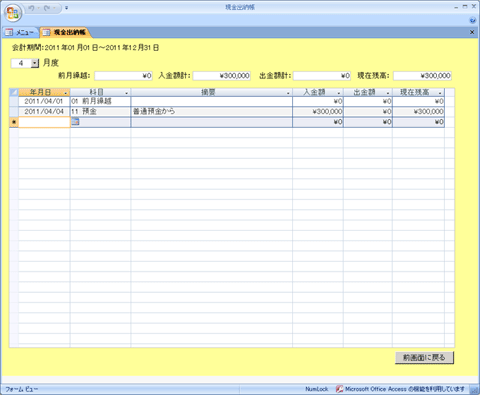This screenshot has height=395, width=480.
Task: Click the フォーム ビュー status bar label
Action: tap(22, 389)
